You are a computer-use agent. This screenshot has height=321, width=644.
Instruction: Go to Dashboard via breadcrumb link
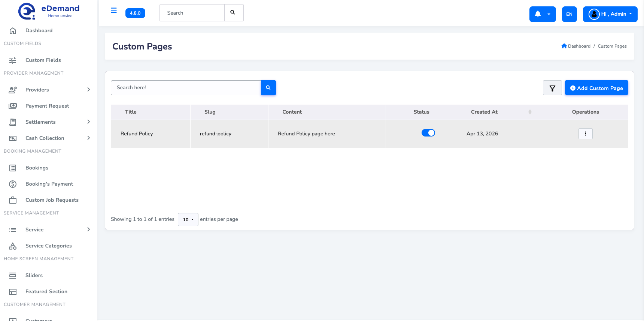pyautogui.click(x=579, y=46)
